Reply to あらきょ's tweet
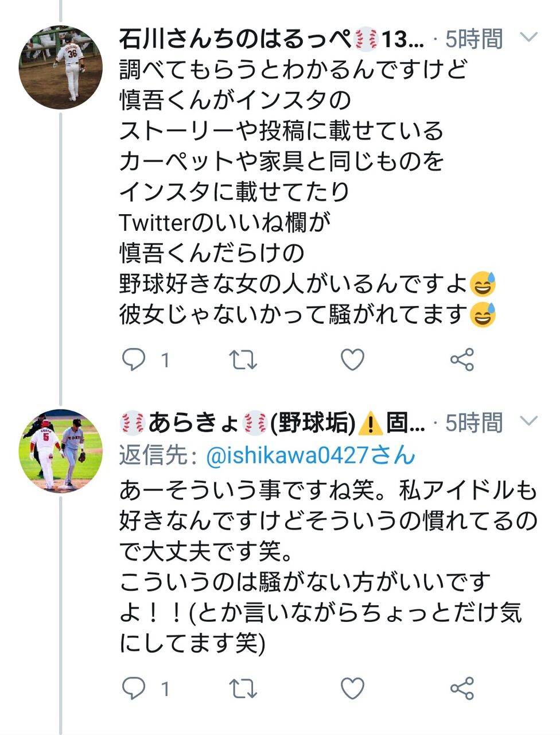Image resolution: width=560 pixels, height=735 pixels. click(134, 688)
